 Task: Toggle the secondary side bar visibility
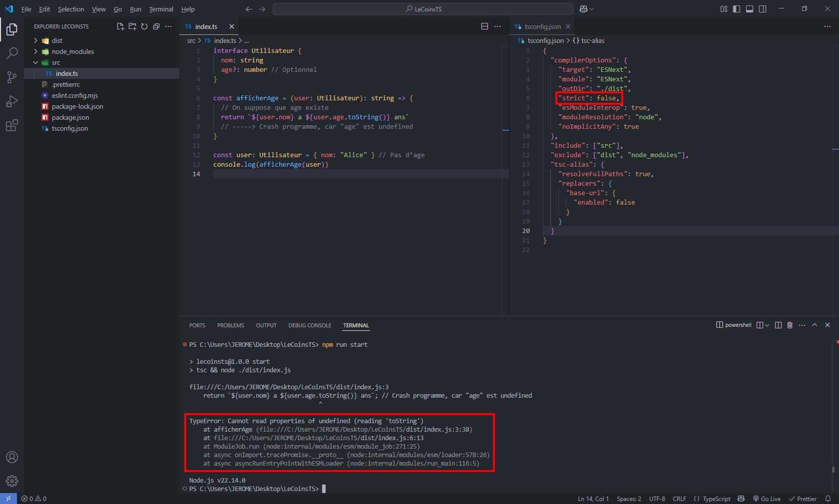click(x=763, y=9)
